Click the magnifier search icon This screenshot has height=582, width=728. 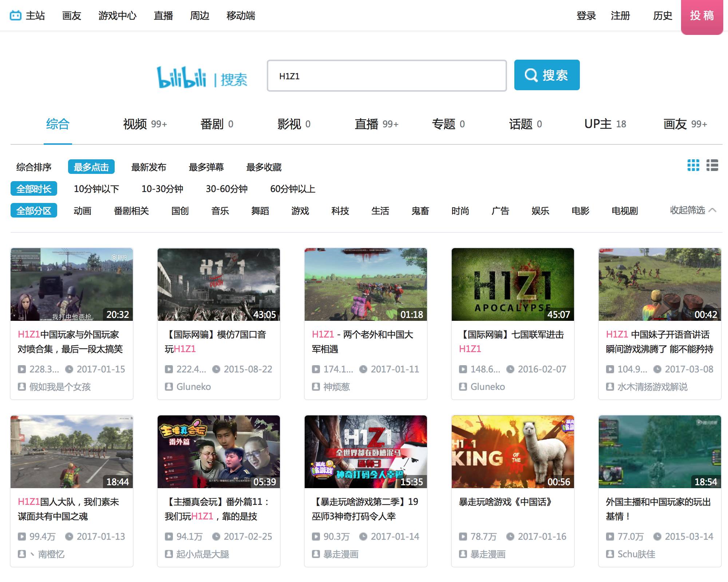(531, 75)
